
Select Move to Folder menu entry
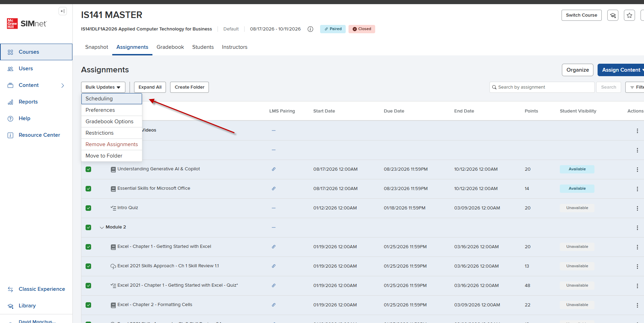point(112,156)
